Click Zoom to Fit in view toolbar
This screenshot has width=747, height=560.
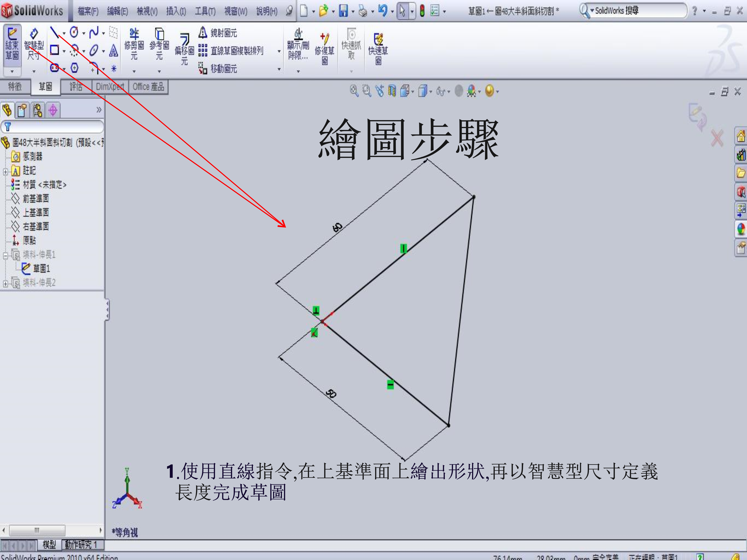pyautogui.click(x=354, y=90)
